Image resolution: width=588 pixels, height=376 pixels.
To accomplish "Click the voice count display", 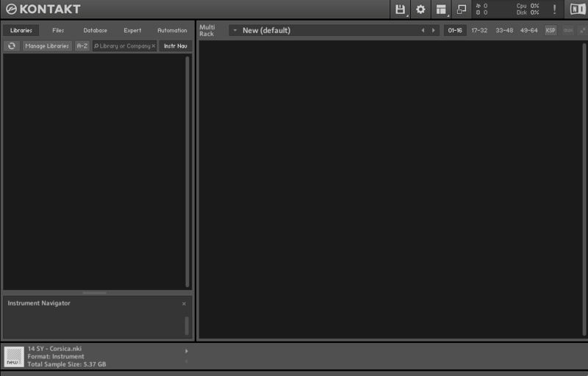I will pyautogui.click(x=482, y=6).
